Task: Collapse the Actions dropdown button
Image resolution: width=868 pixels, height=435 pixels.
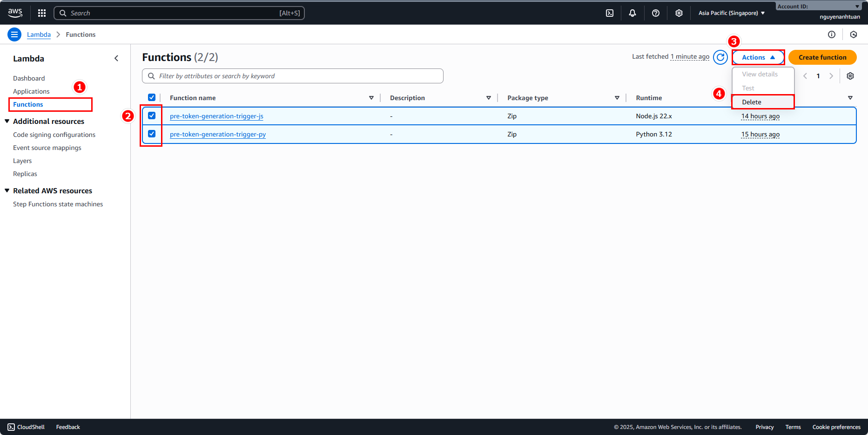Action: [x=758, y=57]
